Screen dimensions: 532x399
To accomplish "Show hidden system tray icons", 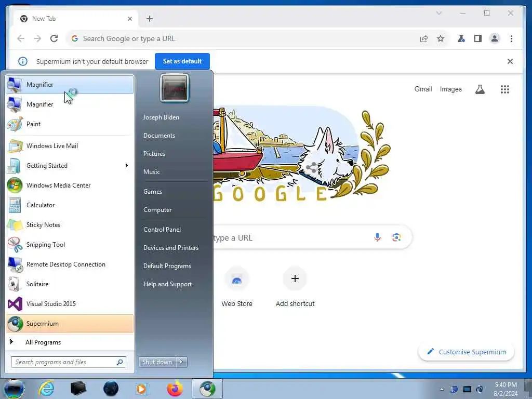I will 442,389.
